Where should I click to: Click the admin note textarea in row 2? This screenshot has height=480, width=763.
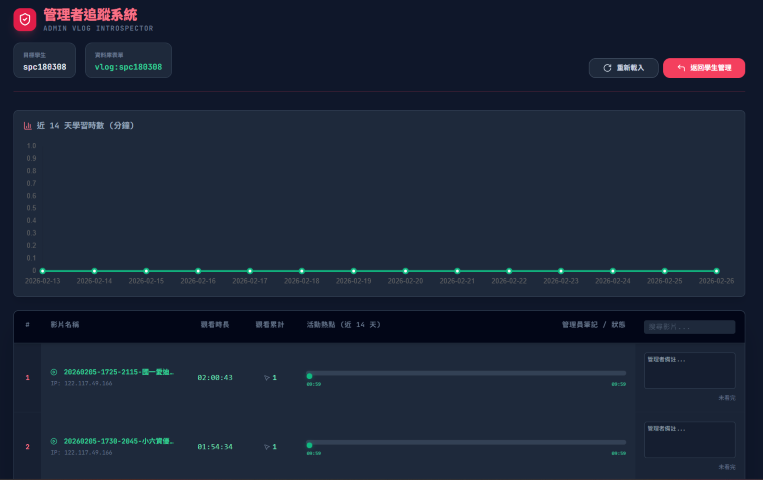click(689, 439)
